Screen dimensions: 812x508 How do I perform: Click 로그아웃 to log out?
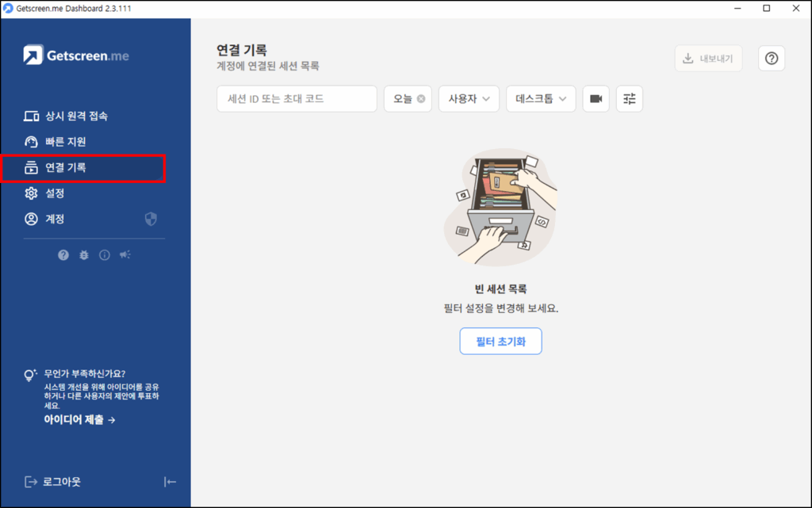[x=53, y=482]
